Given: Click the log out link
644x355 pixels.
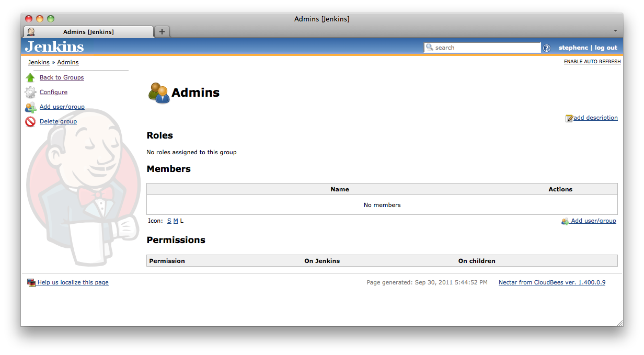Looking at the screenshot, I should 606,48.
